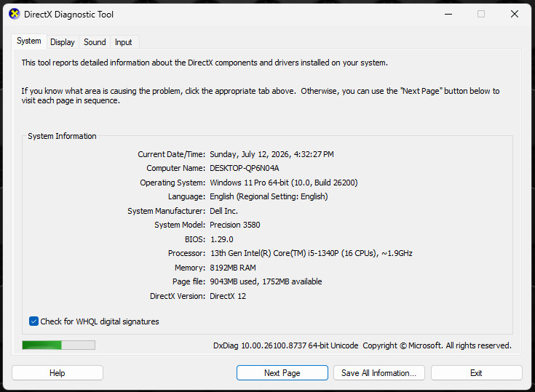Untick the WHQL digital signatures checkbox
Image resolution: width=535 pixels, height=392 pixels.
click(33, 321)
